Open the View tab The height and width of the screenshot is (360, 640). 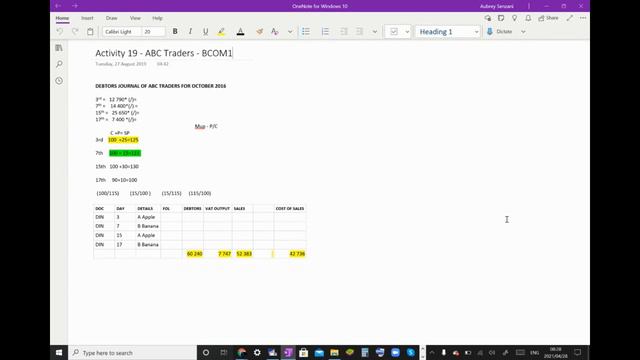click(135, 18)
